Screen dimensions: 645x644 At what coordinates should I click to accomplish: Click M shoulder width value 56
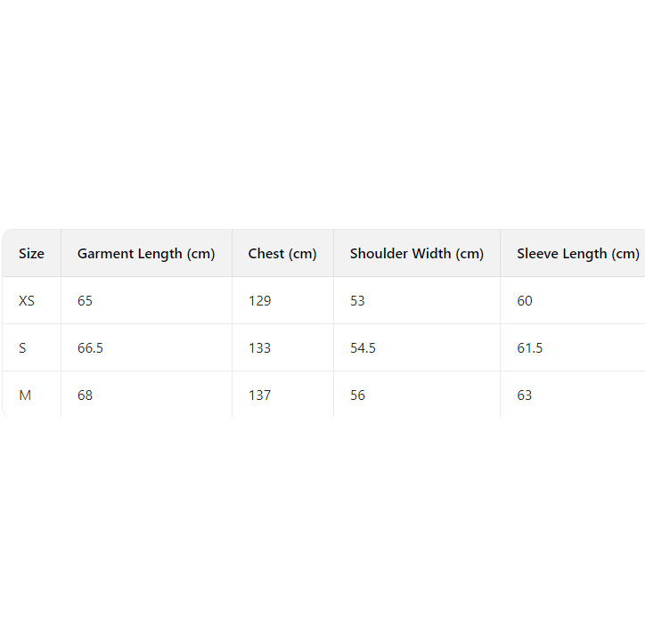tap(357, 395)
